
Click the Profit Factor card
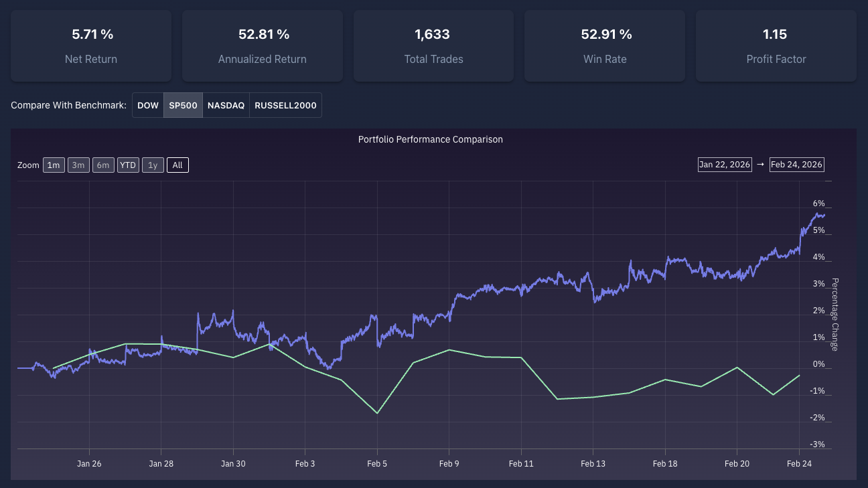pos(776,46)
